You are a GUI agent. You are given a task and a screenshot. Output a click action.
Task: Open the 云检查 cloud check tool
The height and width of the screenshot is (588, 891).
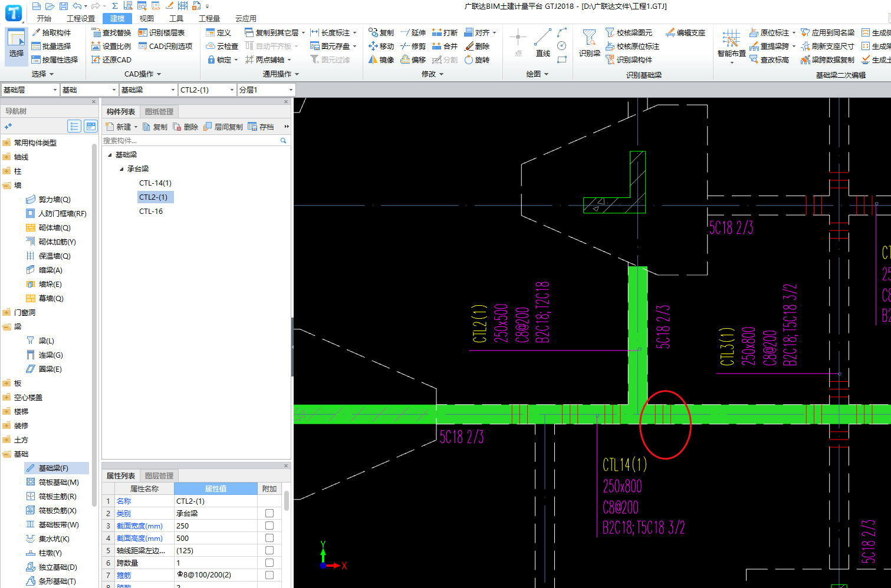[222, 46]
